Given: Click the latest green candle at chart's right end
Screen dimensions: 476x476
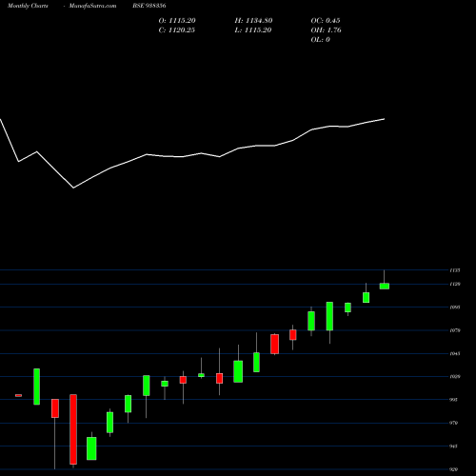Looking at the screenshot, I should pyautogui.click(x=385, y=287).
